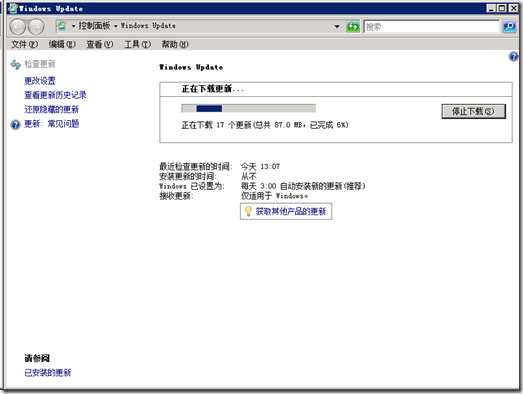Open the 编辑(E) menu
Image resolution: width=523 pixels, height=394 pixels.
coord(62,44)
